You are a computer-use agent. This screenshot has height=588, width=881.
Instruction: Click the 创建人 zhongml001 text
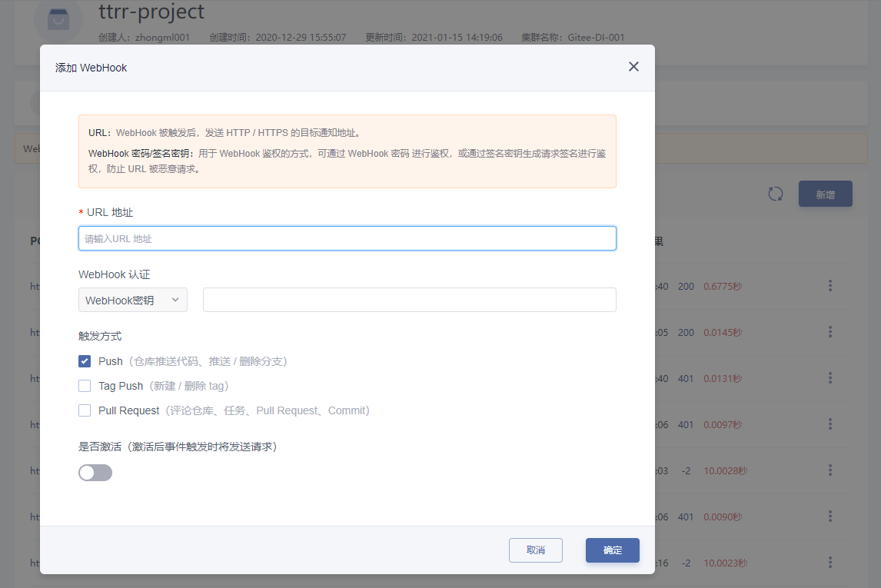pyautogui.click(x=144, y=38)
